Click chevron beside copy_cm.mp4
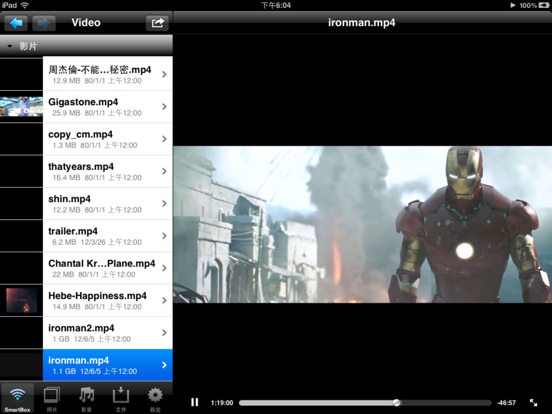The image size is (552, 414). pyautogui.click(x=164, y=139)
